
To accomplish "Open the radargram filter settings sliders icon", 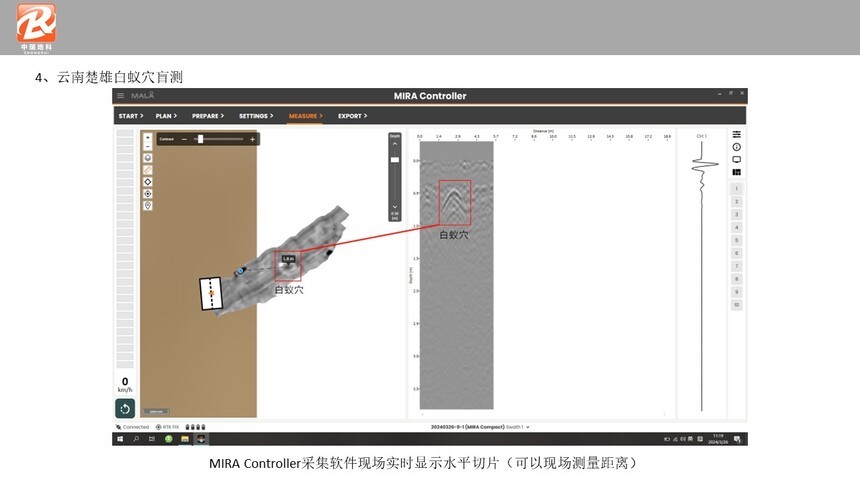I will 737,134.
